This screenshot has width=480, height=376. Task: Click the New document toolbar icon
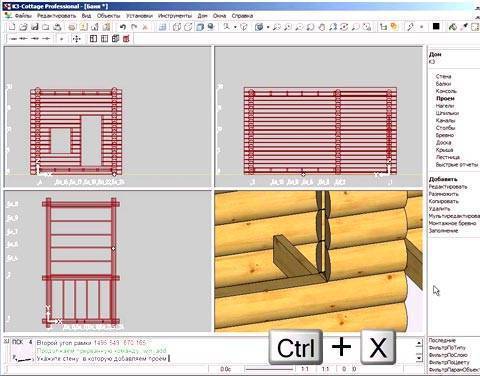click(12, 27)
